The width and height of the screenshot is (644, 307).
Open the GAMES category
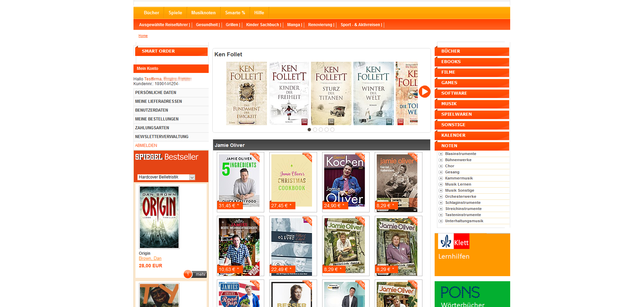coord(472,83)
